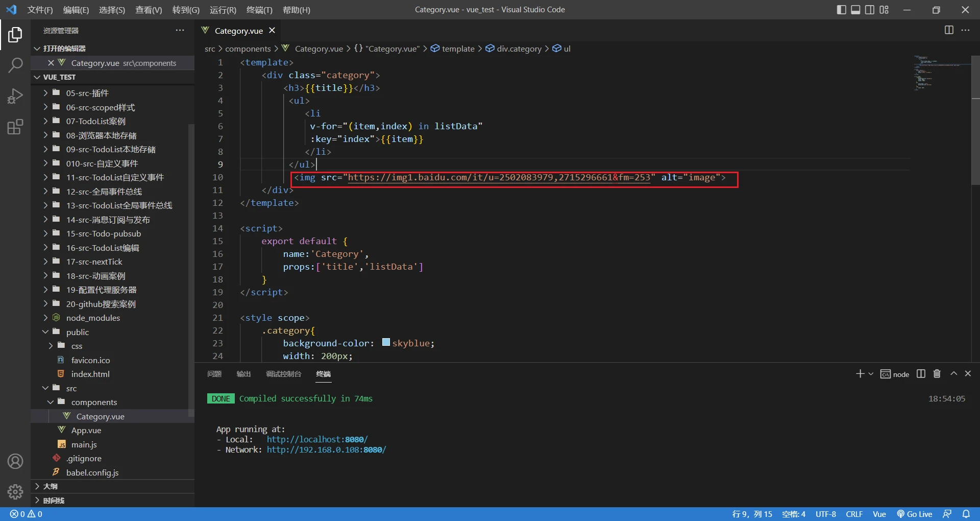Image resolution: width=980 pixels, height=521 pixels.
Task: Open the Search view in activity bar
Action: click(x=15, y=65)
